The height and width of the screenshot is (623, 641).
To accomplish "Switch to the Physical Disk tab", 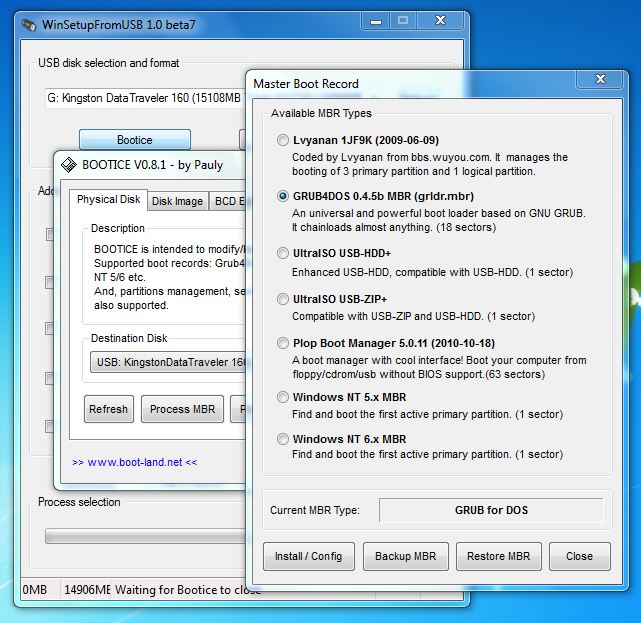I will [x=109, y=200].
